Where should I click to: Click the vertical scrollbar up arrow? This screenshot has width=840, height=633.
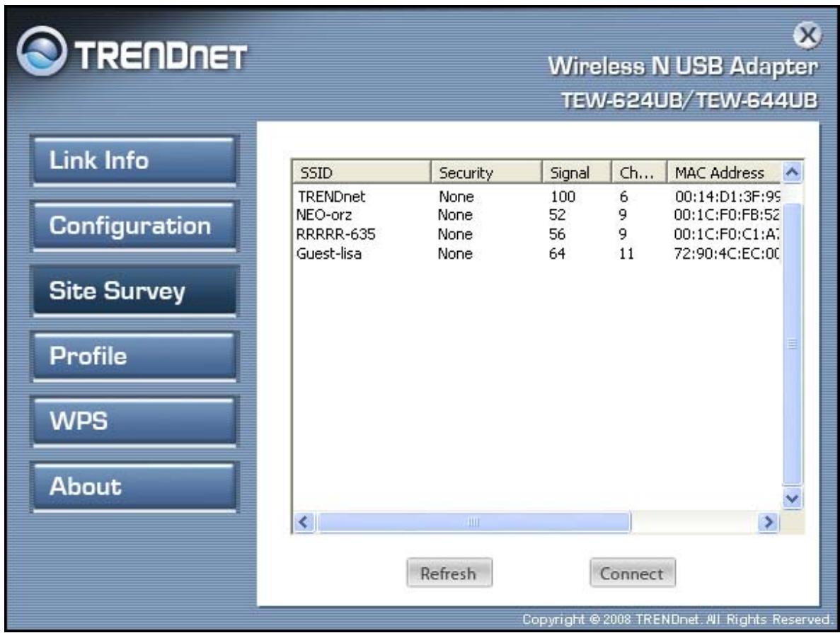(793, 173)
